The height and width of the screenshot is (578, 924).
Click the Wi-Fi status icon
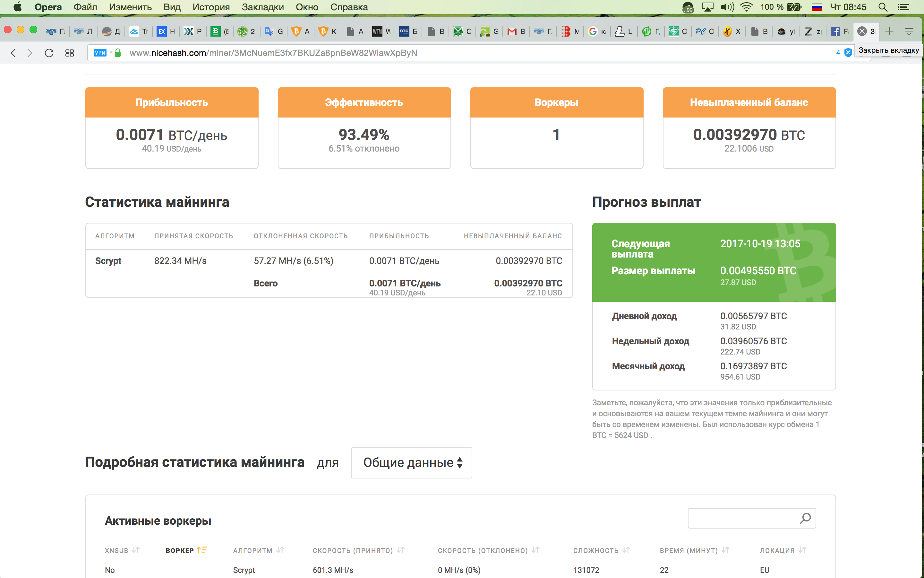click(x=746, y=7)
